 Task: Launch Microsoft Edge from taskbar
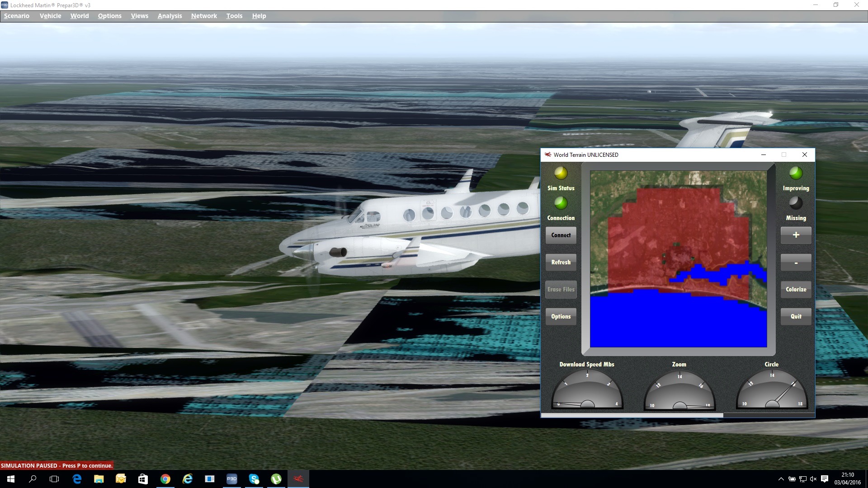pyautogui.click(x=77, y=479)
